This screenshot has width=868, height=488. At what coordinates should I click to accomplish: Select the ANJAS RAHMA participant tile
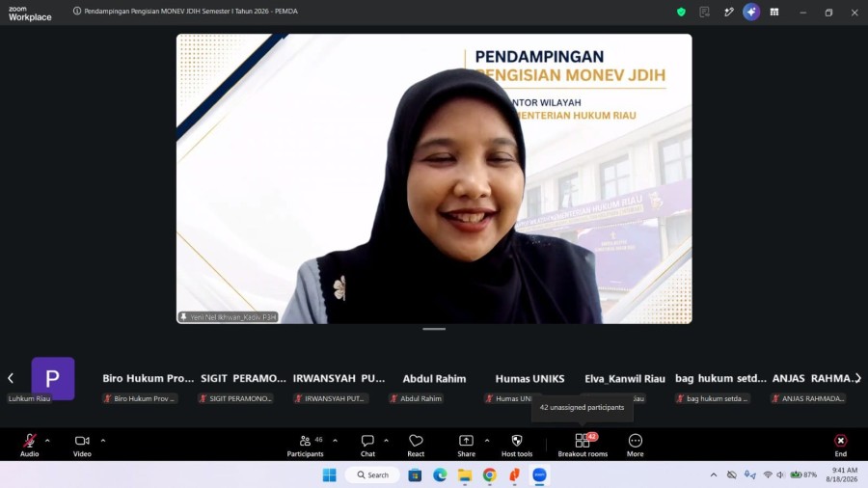(x=813, y=380)
